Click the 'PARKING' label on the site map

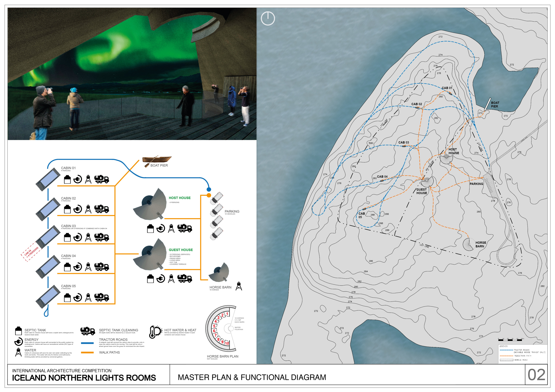coord(476,184)
